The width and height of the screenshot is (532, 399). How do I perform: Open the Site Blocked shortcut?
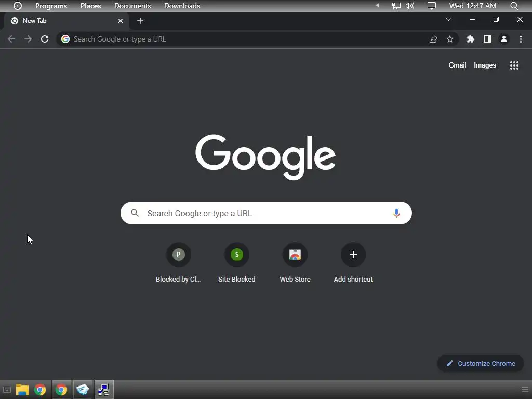(x=237, y=263)
